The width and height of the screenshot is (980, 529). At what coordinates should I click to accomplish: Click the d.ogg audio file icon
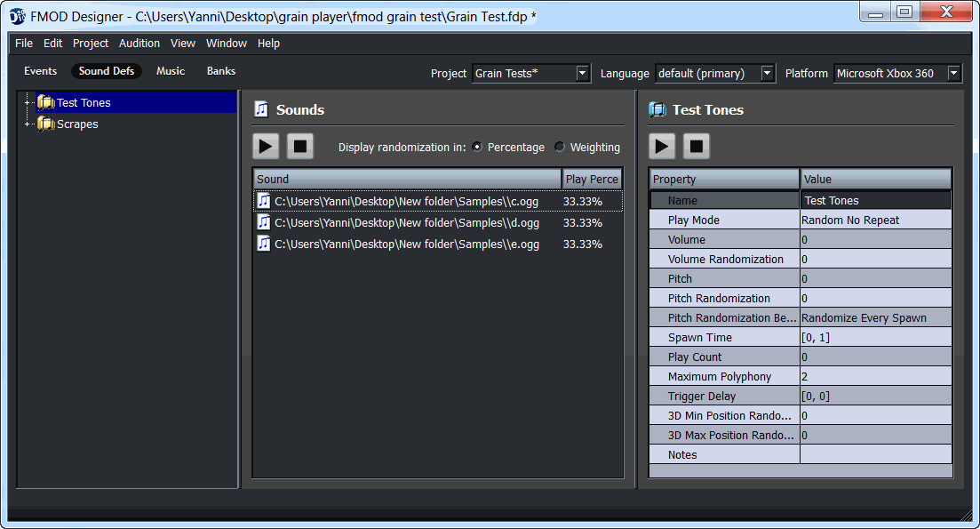[x=265, y=222]
